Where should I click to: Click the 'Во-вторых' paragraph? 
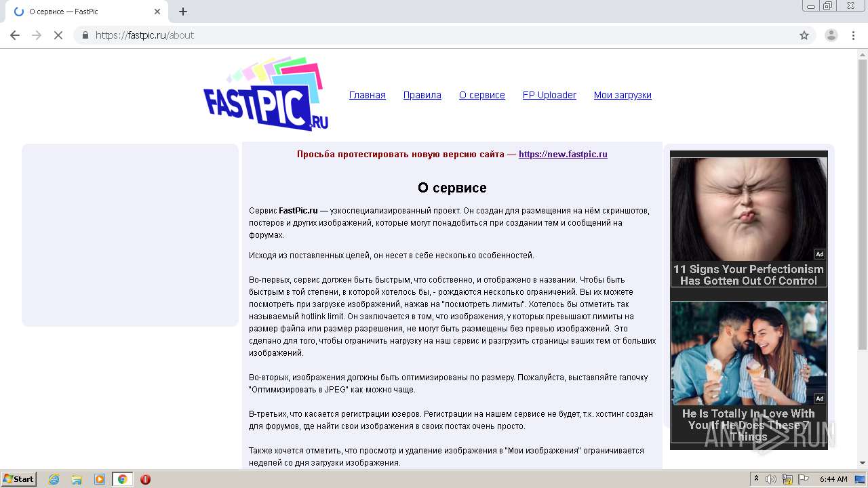[448, 384]
